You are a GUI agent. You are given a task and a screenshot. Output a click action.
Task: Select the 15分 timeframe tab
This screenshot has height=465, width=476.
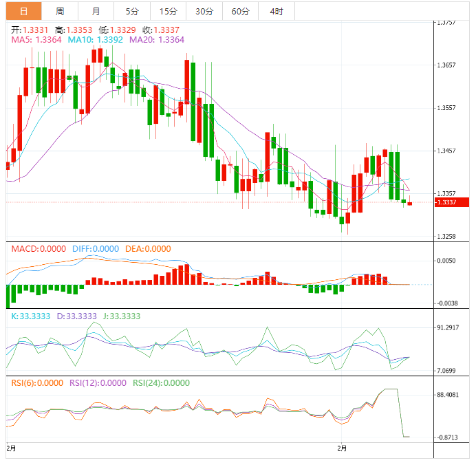167,11
